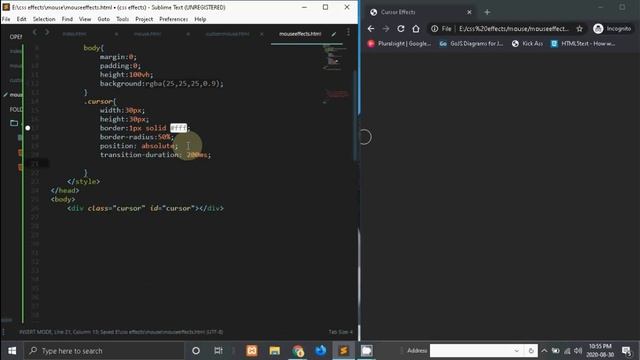Bookmark this page with the star icon

coord(579,29)
